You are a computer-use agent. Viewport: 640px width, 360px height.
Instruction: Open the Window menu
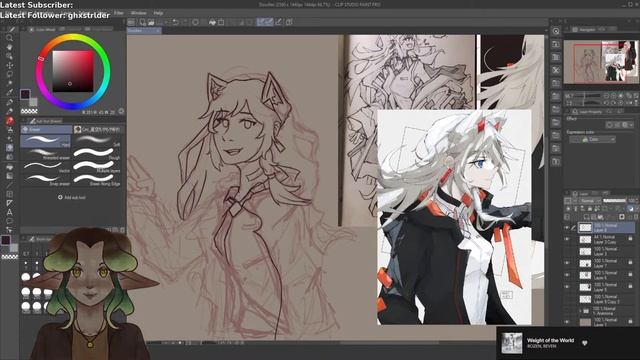139,13
